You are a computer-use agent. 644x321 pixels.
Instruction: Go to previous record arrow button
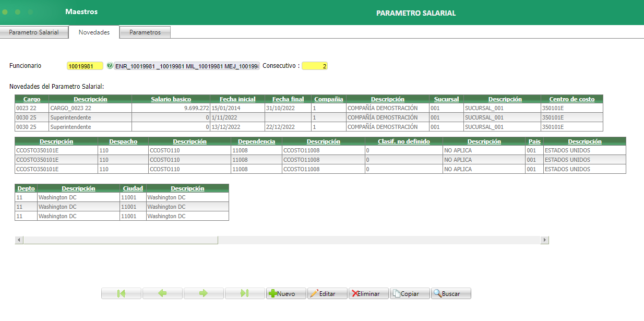(162, 293)
